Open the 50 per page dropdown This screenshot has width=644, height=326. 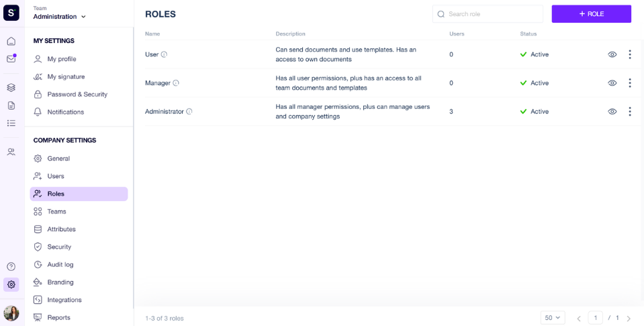click(x=553, y=318)
